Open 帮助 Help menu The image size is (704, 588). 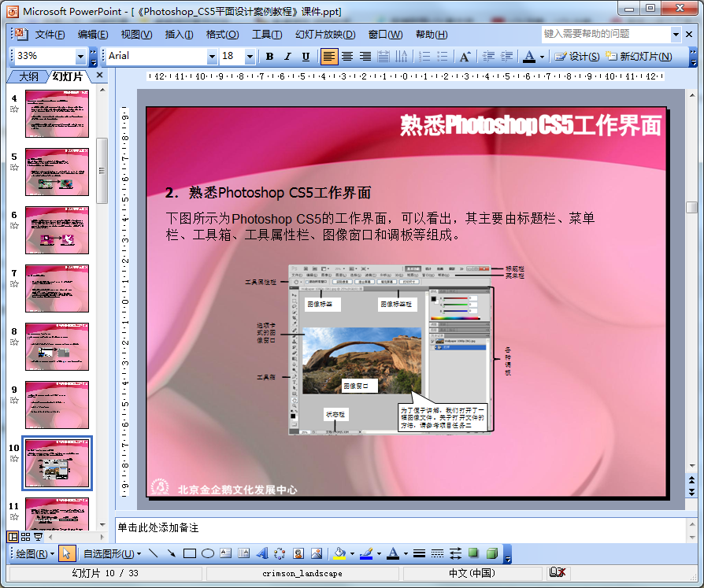432,35
